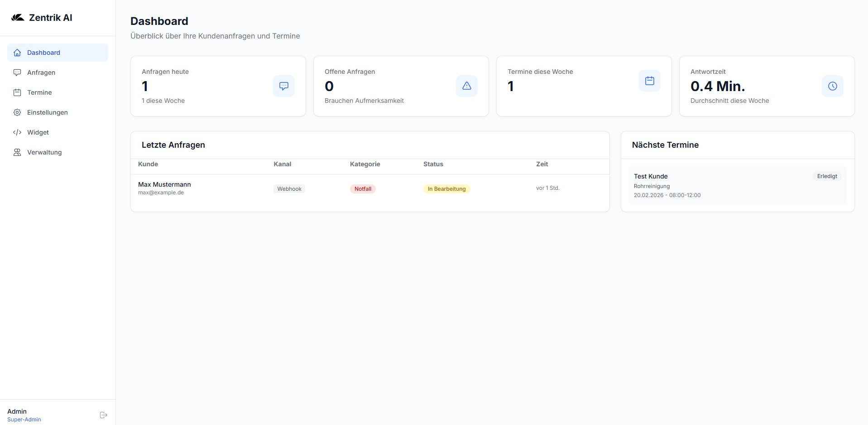The height and width of the screenshot is (425, 868).
Task: Click the In Bearbeitung status badge
Action: click(446, 189)
